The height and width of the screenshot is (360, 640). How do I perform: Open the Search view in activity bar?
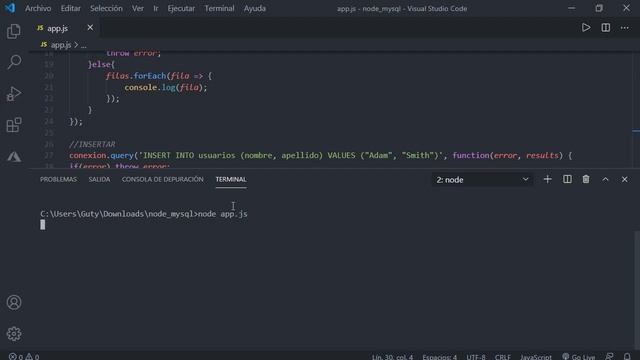coord(14,62)
